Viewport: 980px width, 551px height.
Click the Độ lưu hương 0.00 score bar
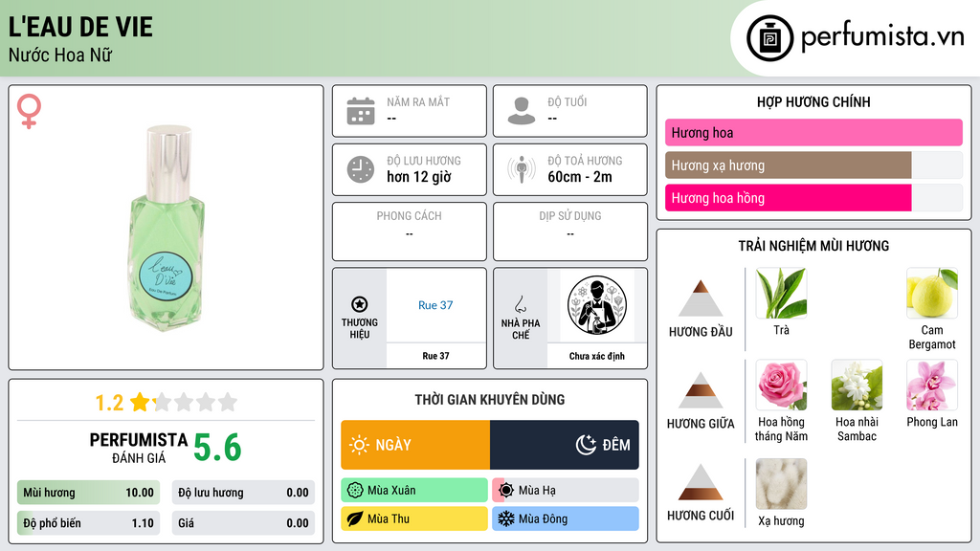coord(243,493)
